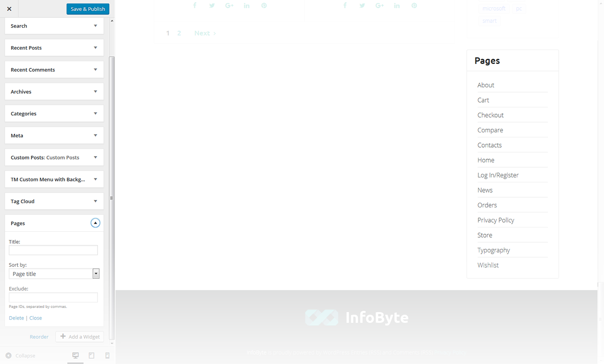
Task: Expand the Recent Posts widget
Action: tap(95, 48)
